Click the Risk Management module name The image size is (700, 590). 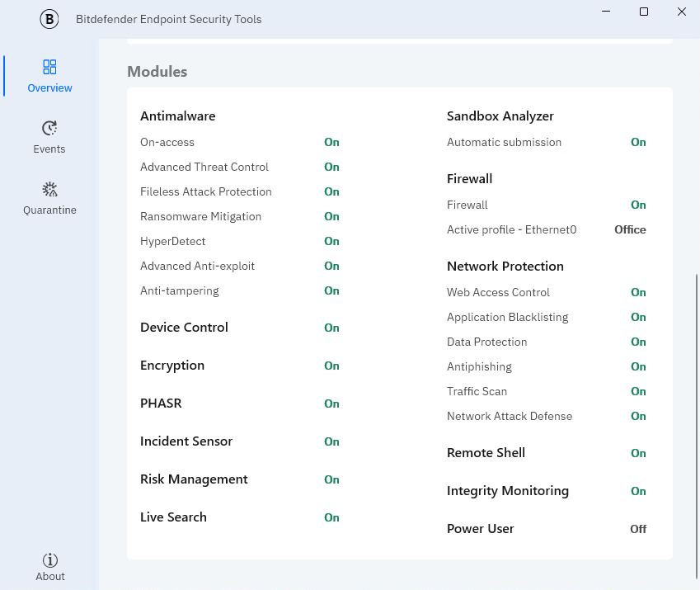coord(194,479)
